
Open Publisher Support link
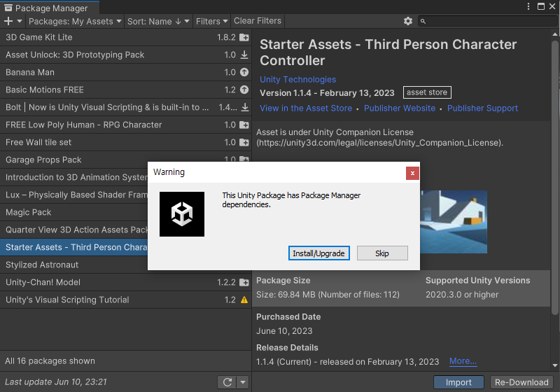click(x=482, y=108)
